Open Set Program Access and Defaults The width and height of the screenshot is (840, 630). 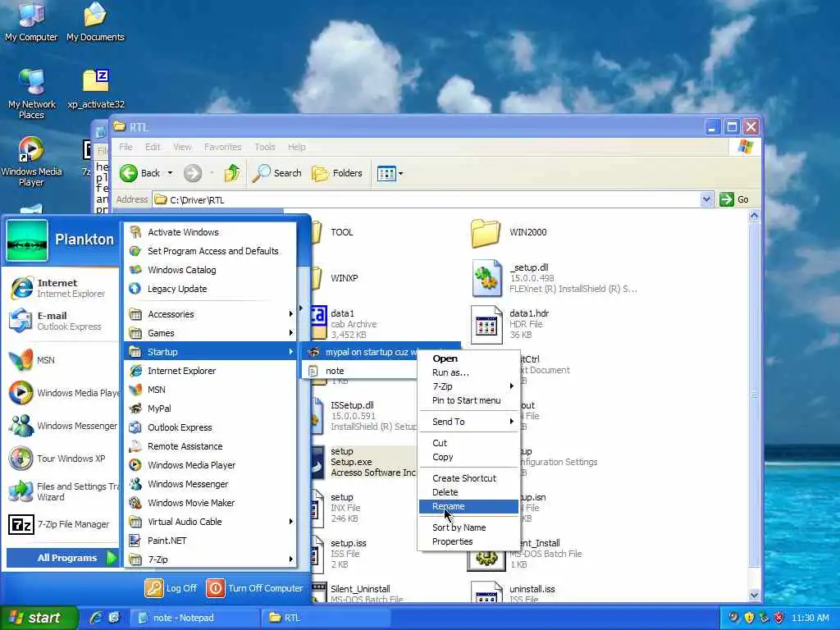tap(211, 251)
